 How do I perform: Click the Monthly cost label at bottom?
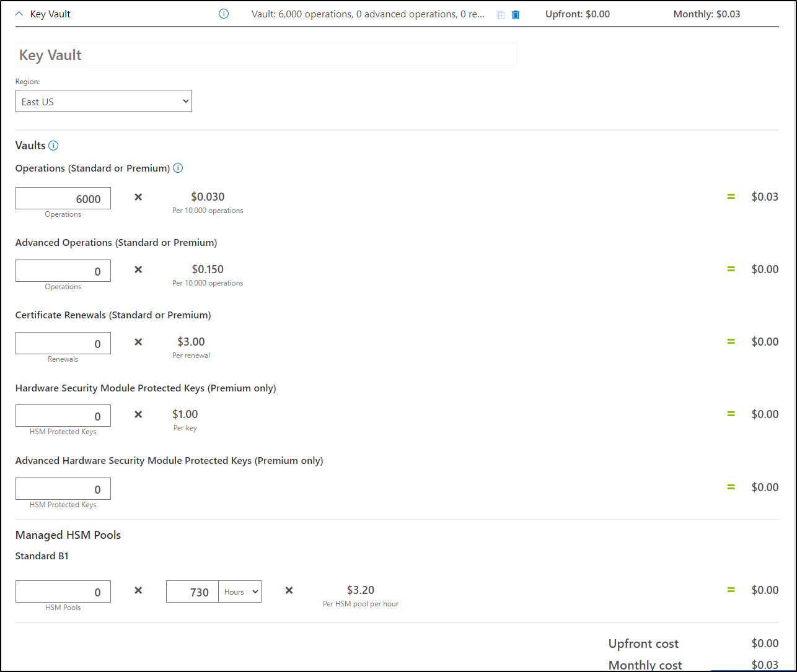tap(645, 665)
